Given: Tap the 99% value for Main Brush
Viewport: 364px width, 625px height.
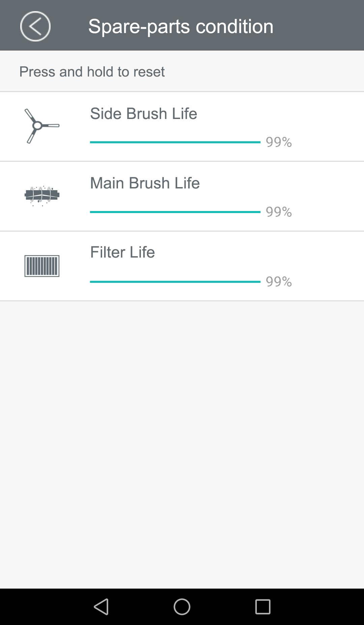Looking at the screenshot, I should coord(279,212).
